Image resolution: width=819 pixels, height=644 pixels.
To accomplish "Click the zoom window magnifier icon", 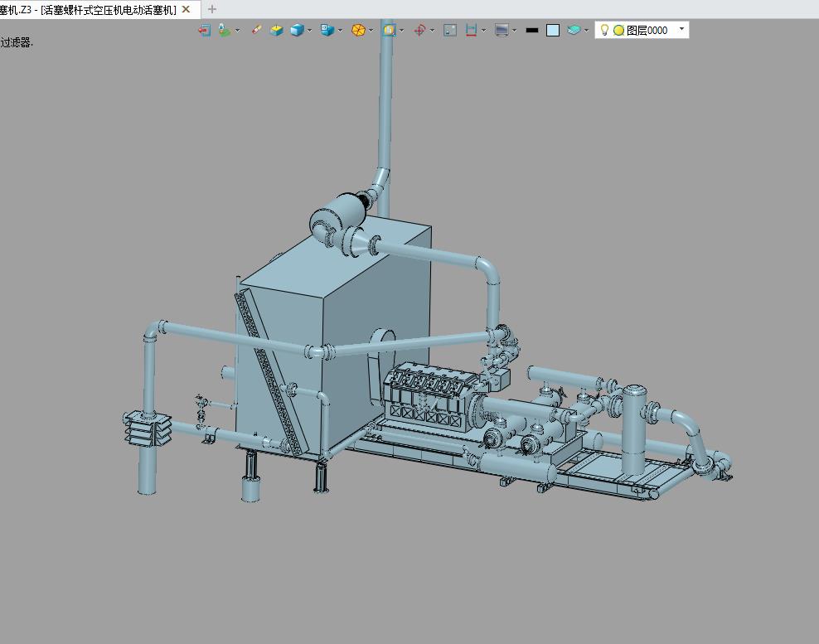I will [x=389, y=31].
